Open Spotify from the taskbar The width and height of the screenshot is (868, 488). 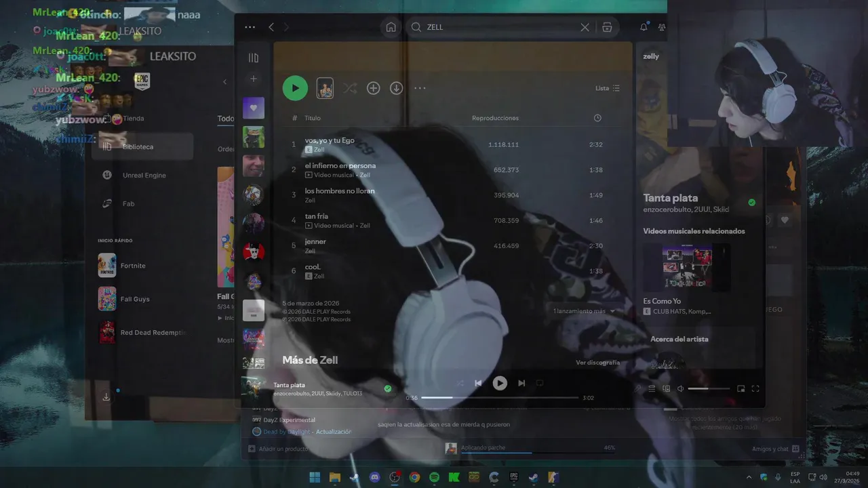pyautogui.click(x=434, y=477)
